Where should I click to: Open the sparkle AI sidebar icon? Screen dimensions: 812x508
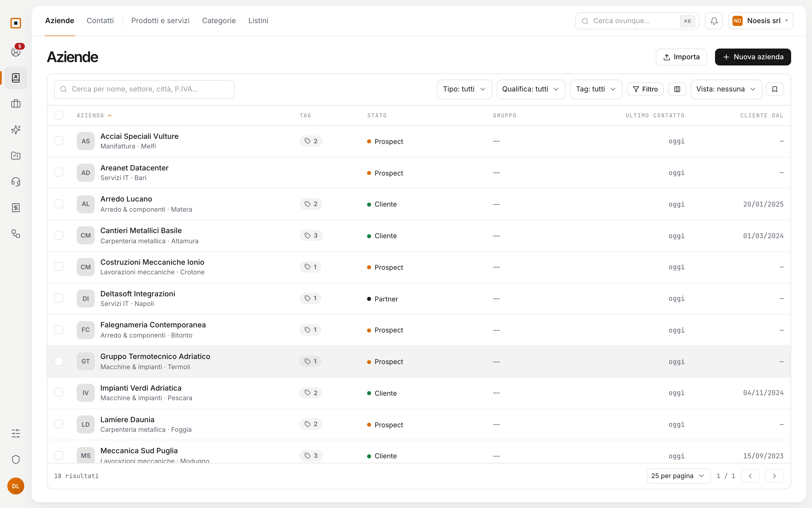click(16, 130)
